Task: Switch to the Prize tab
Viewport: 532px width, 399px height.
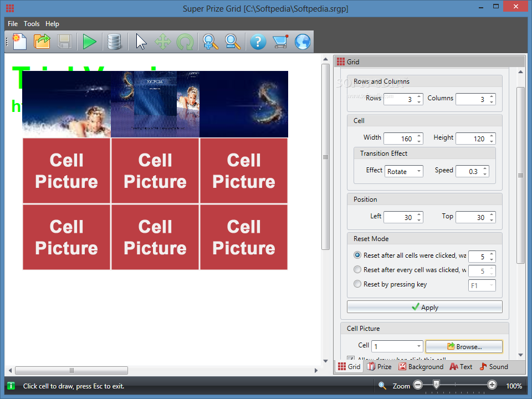Action: (379, 367)
